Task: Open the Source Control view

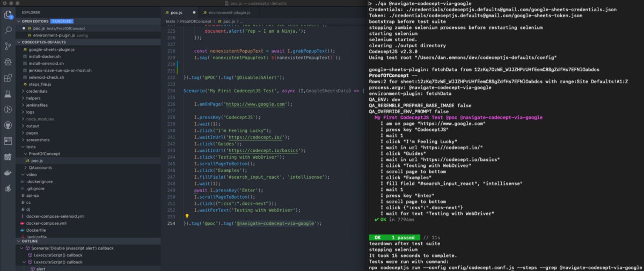Action: tap(8, 46)
